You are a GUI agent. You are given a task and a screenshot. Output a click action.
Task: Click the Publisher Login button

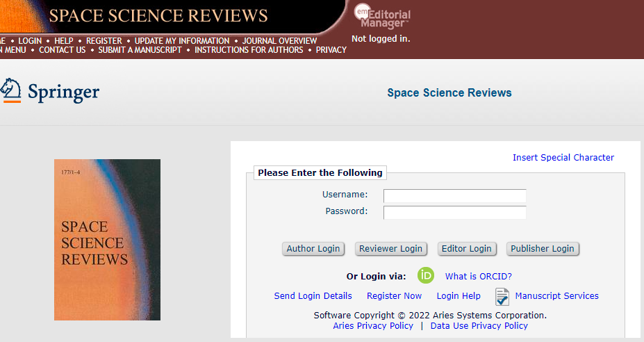542,249
